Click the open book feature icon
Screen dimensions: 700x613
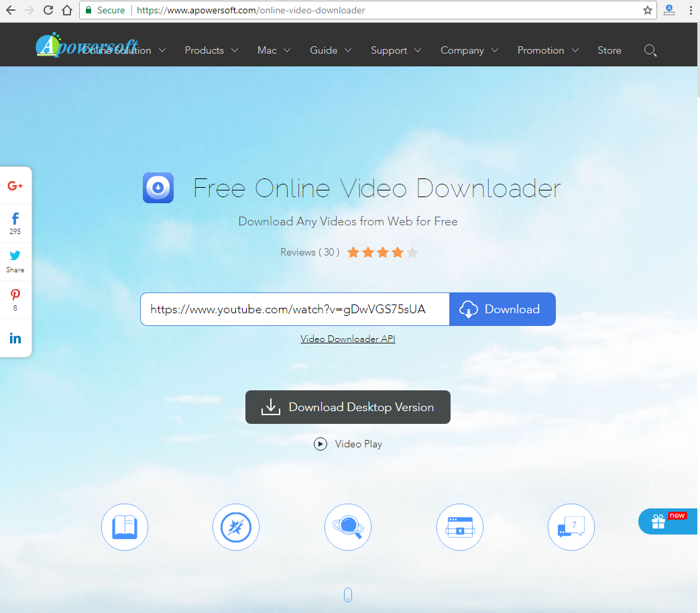[x=125, y=527]
